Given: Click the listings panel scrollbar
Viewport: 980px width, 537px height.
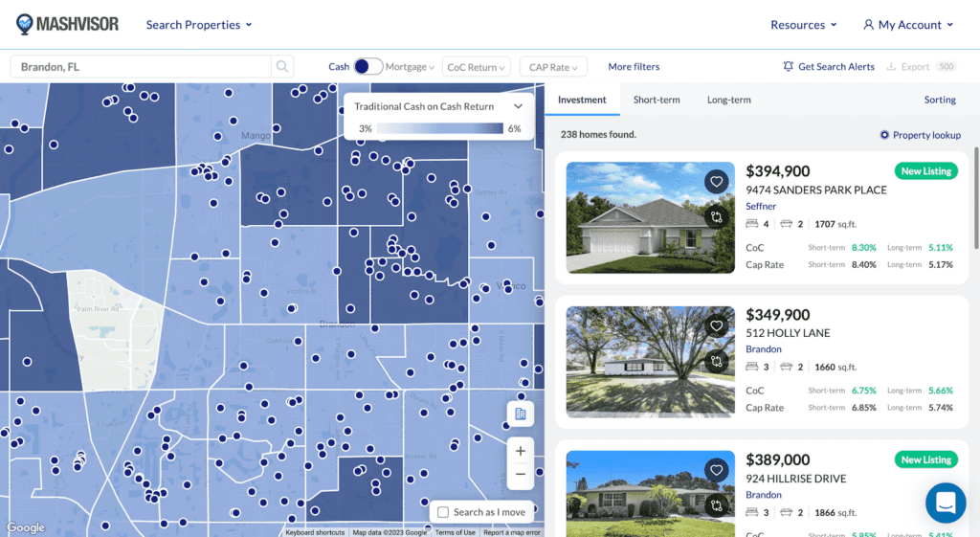Looking at the screenshot, I should pos(975,197).
